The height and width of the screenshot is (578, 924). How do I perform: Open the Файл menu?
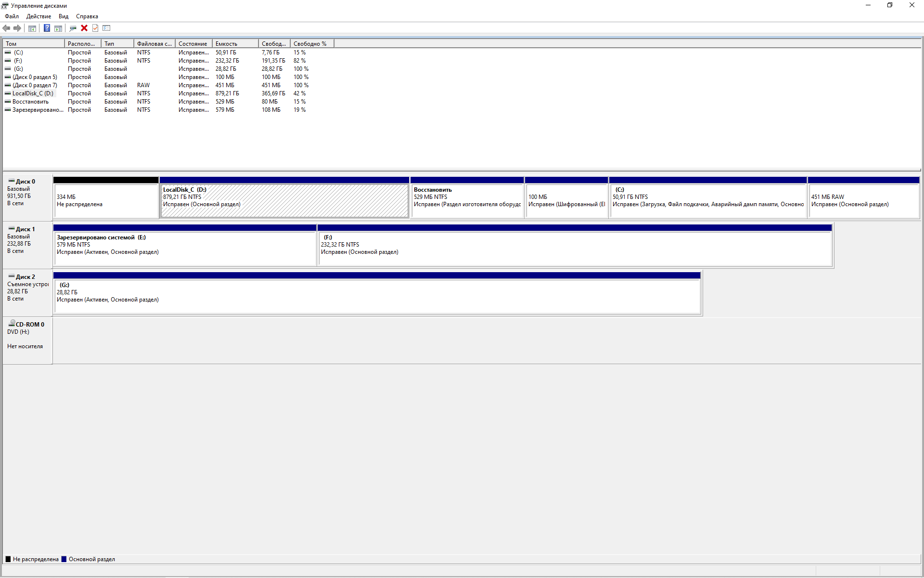coord(12,16)
